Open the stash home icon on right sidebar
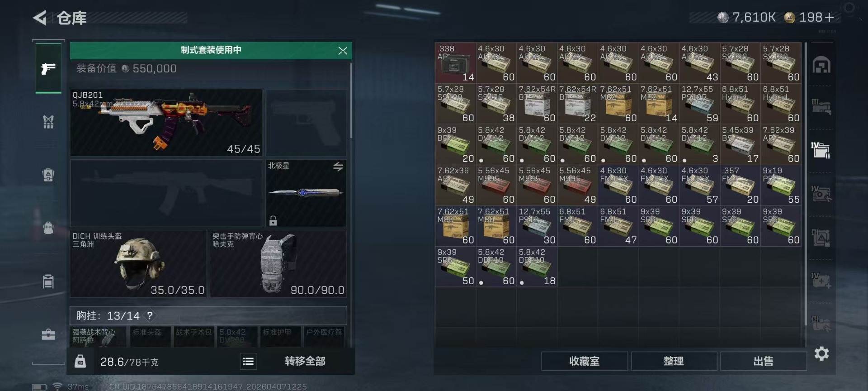 [x=821, y=65]
